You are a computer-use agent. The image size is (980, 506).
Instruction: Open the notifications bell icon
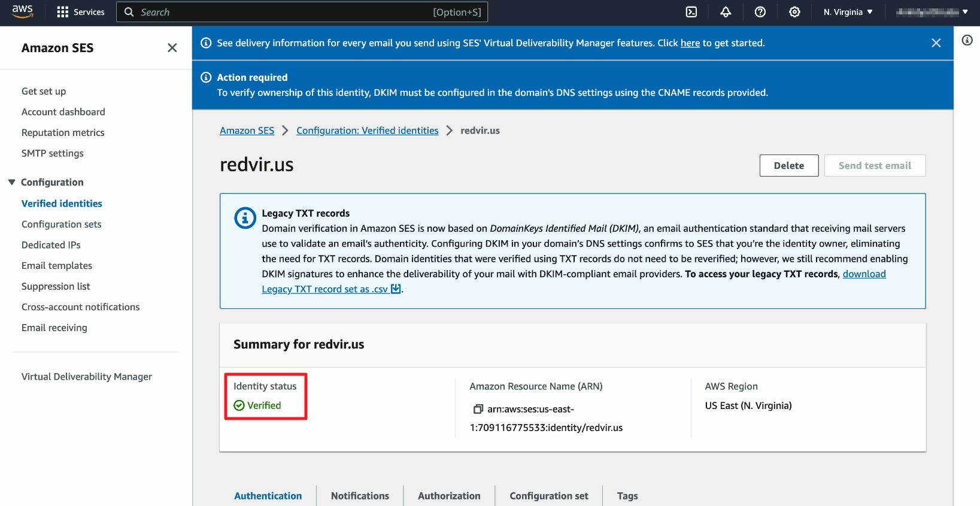(726, 12)
